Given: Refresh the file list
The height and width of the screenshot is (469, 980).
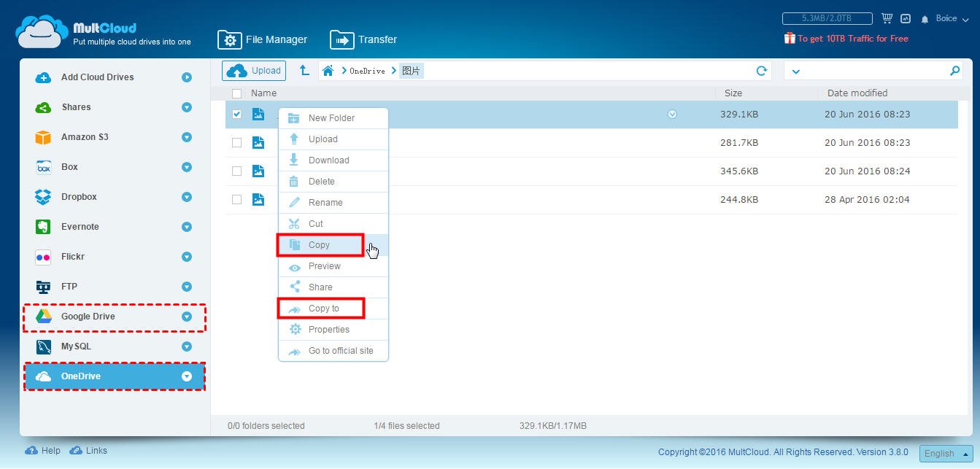Looking at the screenshot, I should [762, 71].
